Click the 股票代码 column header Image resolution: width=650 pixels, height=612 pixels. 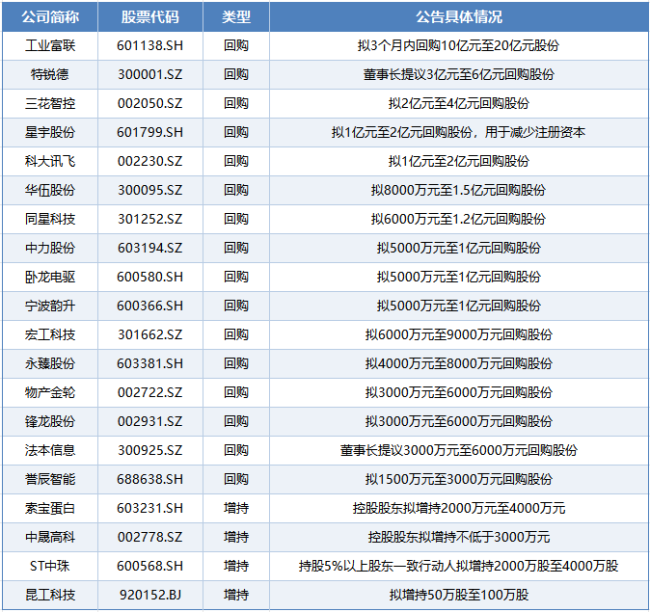click(x=150, y=17)
